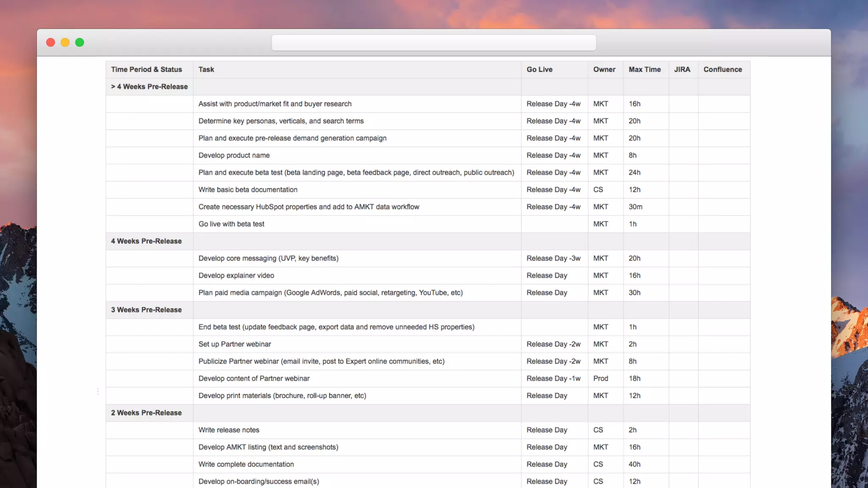Click the red close window button

click(50, 42)
